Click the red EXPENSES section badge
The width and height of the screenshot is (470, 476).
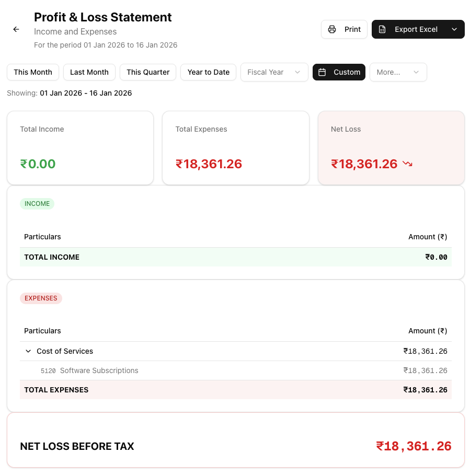[41, 298]
